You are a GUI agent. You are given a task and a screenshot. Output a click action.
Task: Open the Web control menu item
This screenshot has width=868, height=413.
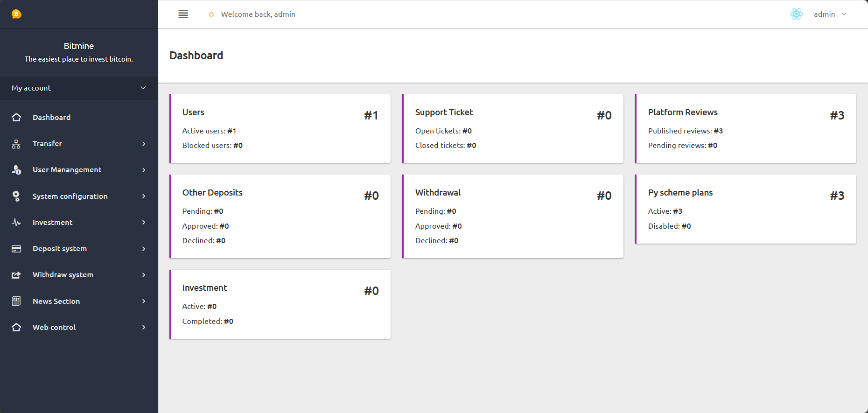coord(79,327)
